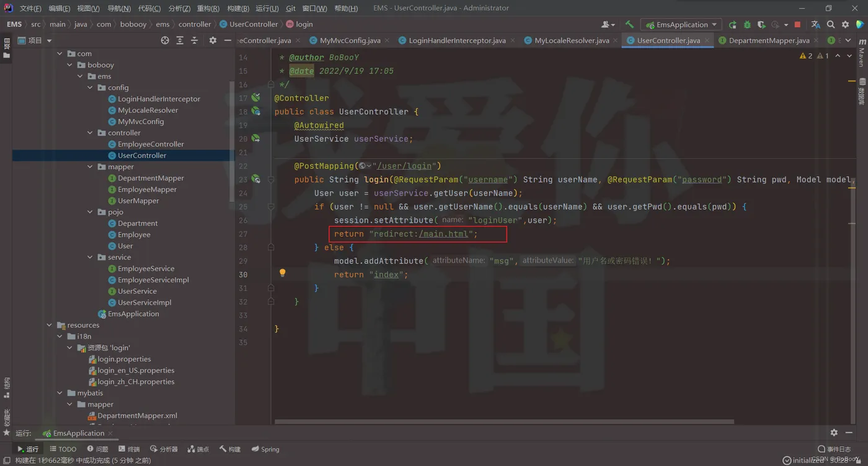The height and width of the screenshot is (466, 868).
Task: Click the request mapping gutter icon on line 23
Action: click(255, 179)
